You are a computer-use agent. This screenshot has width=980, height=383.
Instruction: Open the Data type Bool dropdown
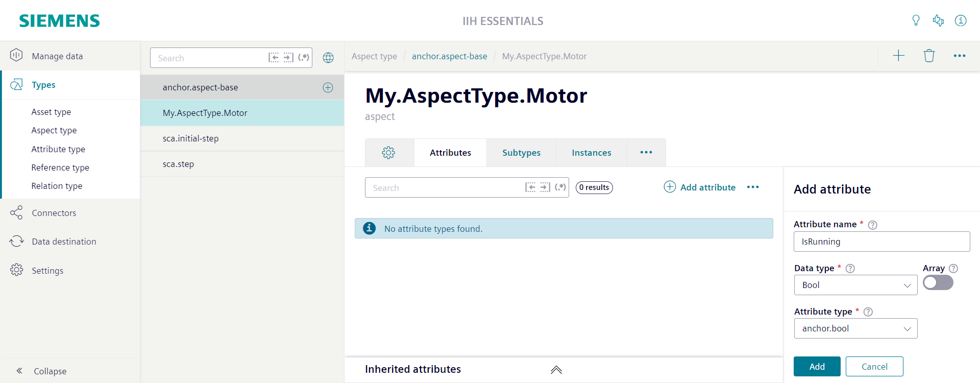855,285
